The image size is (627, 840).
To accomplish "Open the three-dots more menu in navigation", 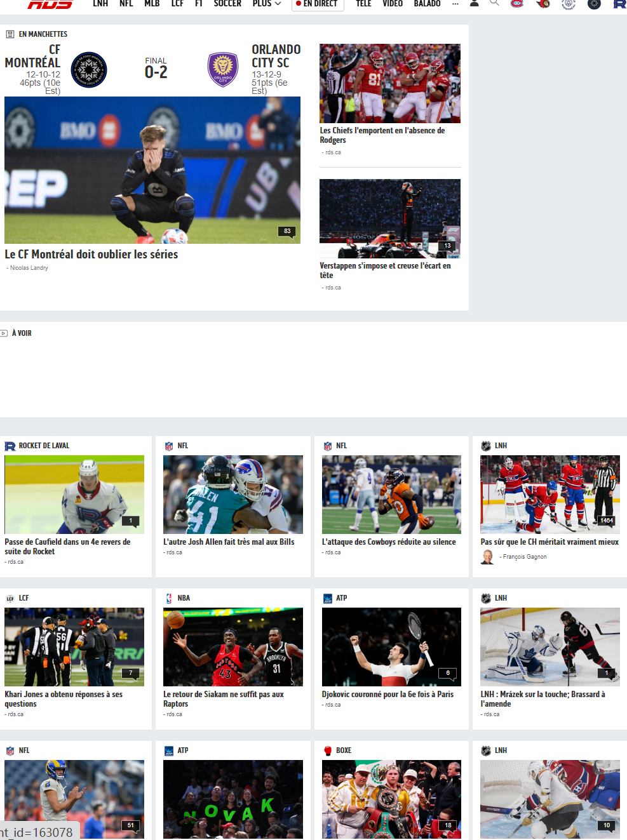I will click(x=455, y=3).
